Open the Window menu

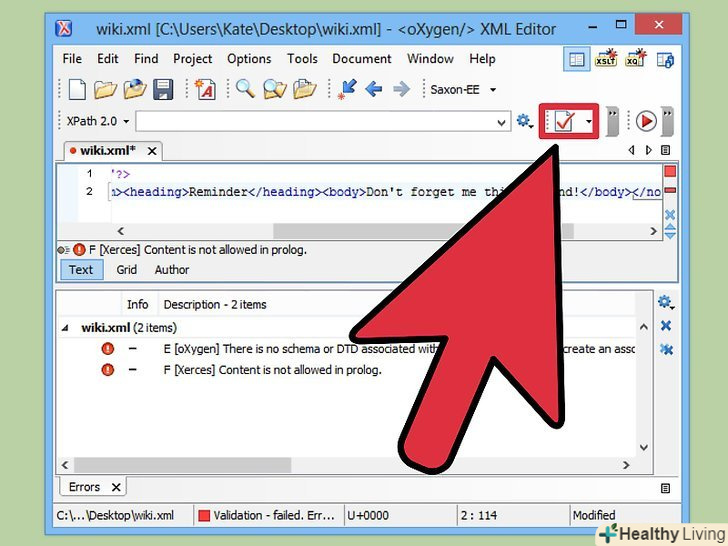coord(430,59)
